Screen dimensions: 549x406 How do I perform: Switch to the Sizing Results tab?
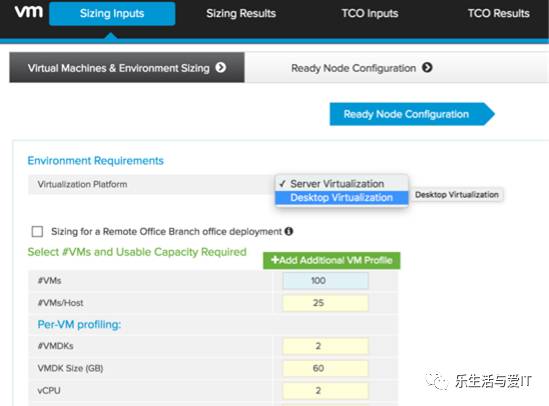click(x=241, y=14)
